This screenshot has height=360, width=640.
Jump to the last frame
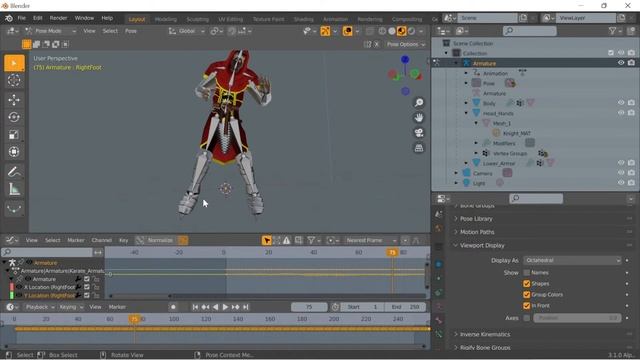(245, 307)
